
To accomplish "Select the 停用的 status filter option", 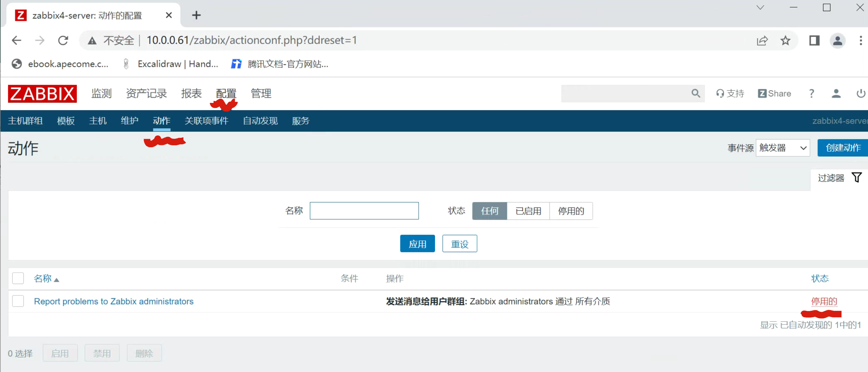I will pos(571,211).
